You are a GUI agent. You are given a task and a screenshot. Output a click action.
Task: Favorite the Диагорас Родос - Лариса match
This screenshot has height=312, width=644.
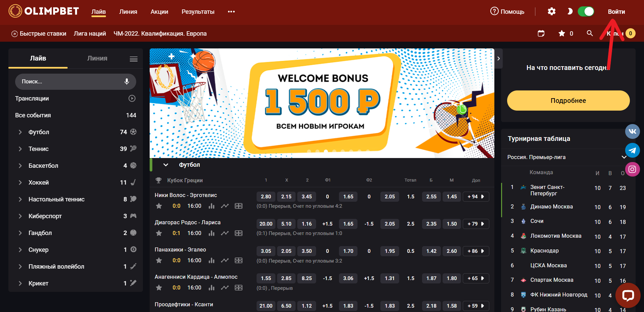point(159,233)
